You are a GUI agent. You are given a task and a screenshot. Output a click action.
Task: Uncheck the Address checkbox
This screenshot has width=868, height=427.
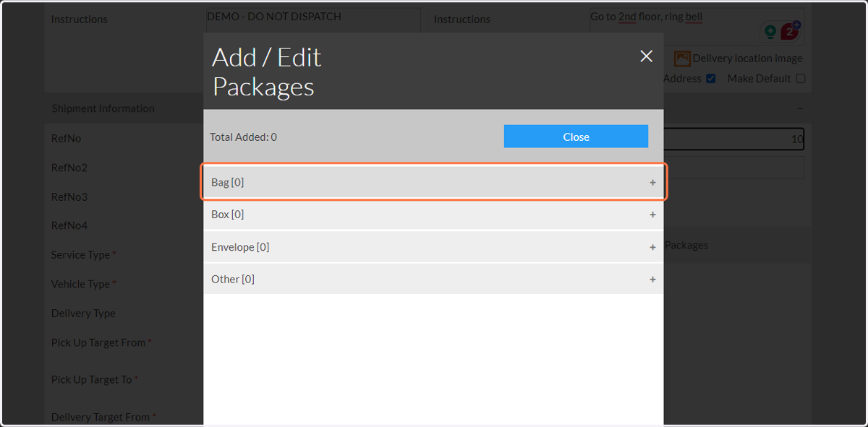pyautogui.click(x=711, y=79)
